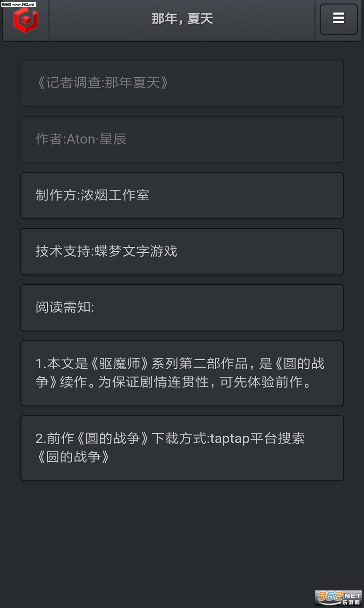
Task: Select the 制作方:浓烟工作室 entry
Action: coord(182,195)
